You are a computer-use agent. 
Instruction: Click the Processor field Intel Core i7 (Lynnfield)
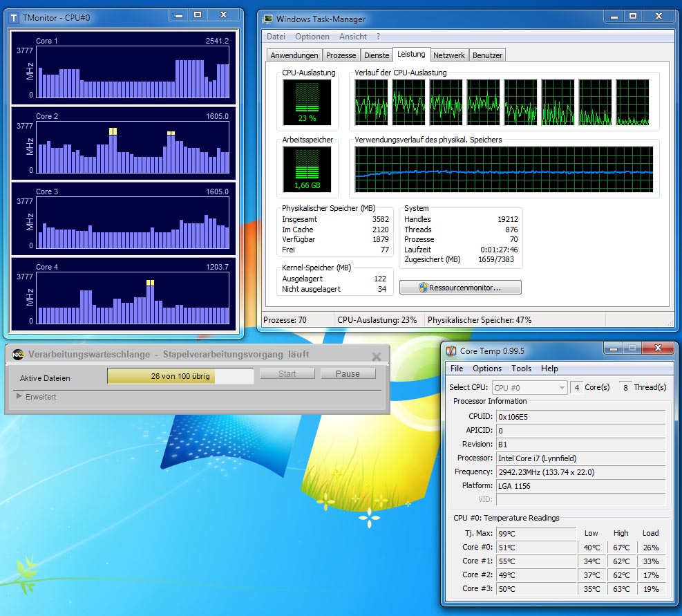click(580, 458)
